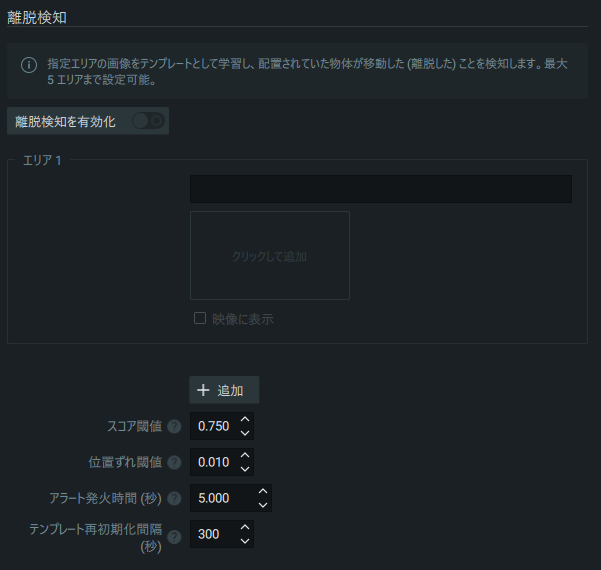
Task: Click the 映像に表示 label text
Action: 243,319
